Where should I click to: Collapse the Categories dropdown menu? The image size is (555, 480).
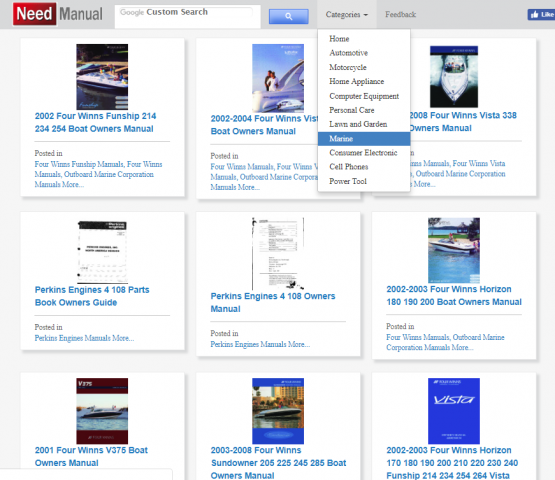click(347, 15)
